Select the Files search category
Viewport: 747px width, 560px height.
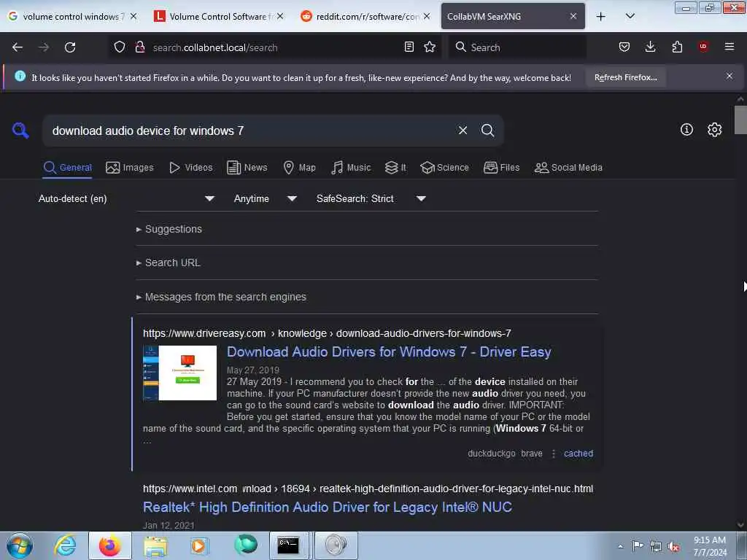click(501, 168)
